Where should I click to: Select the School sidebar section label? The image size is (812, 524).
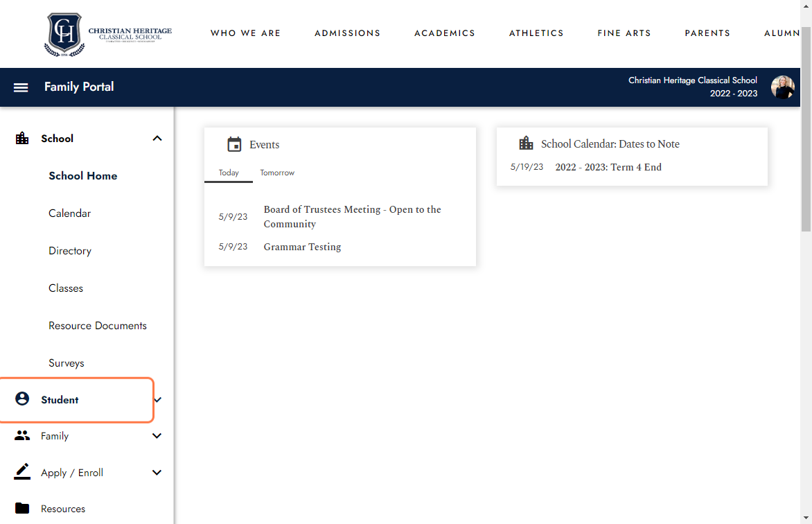click(57, 139)
